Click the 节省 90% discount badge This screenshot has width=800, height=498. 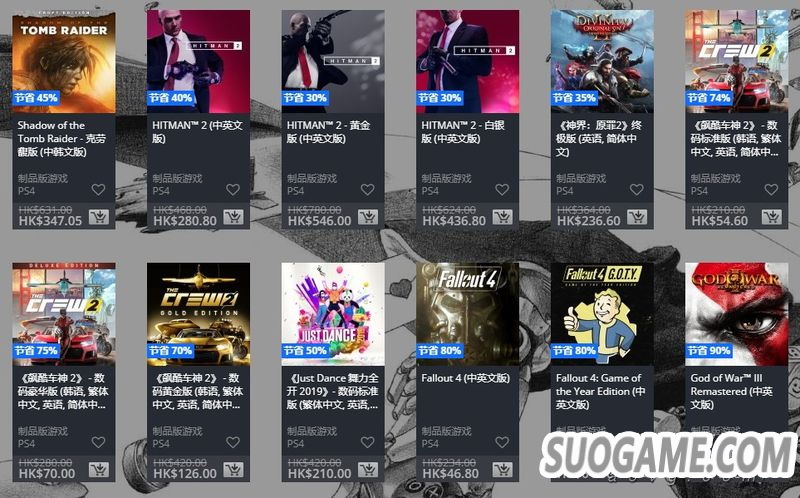(x=709, y=351)
